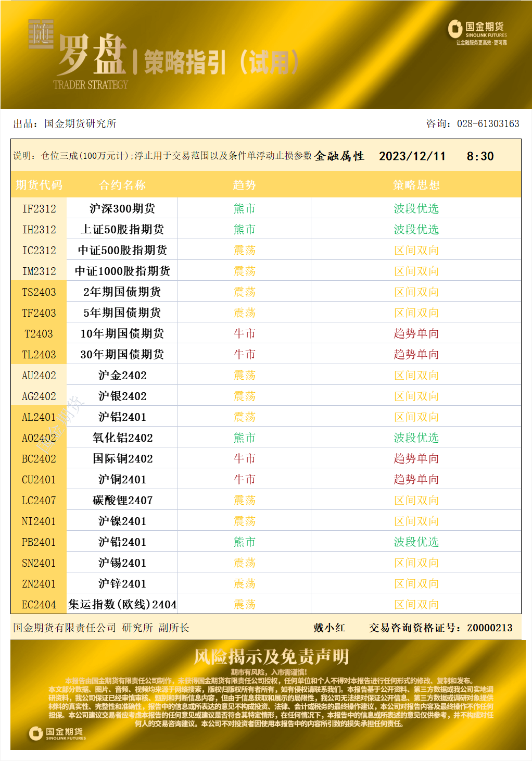Click consultation phone 028-61303163

coord(488,123)
